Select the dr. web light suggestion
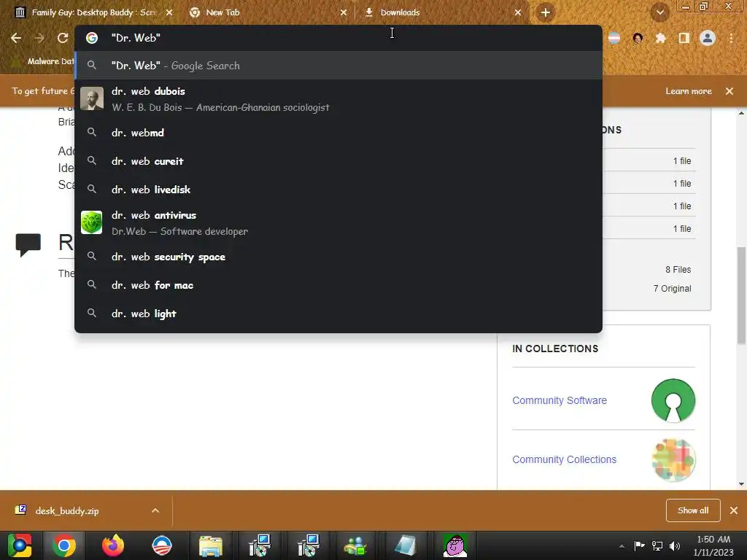Screen dimensions: 747x560 (338, 314)
